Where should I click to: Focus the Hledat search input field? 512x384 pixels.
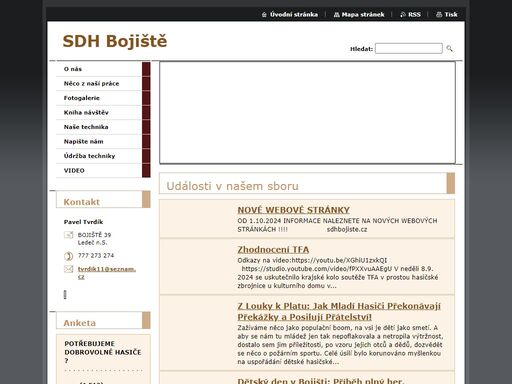409,49
